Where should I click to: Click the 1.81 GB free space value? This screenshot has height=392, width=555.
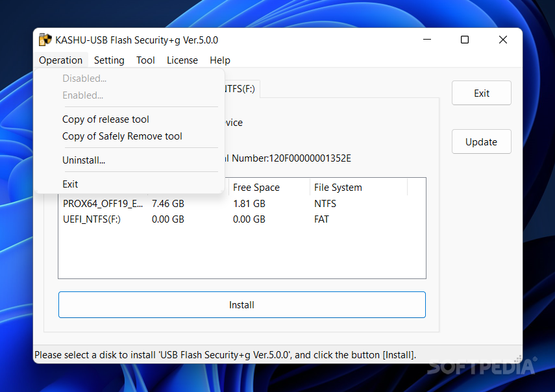(249, 204)
